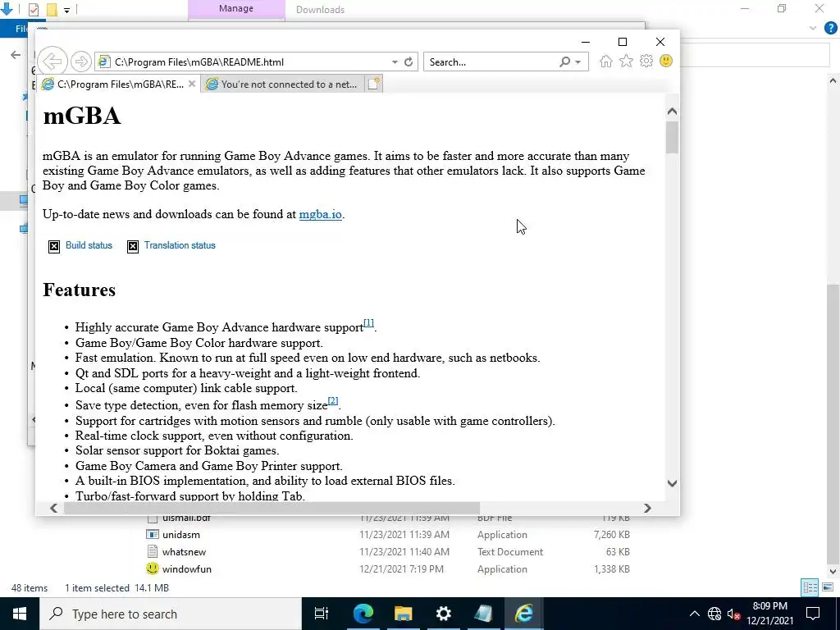Click the Internet Explorer taskbar icon

[523, 614]
